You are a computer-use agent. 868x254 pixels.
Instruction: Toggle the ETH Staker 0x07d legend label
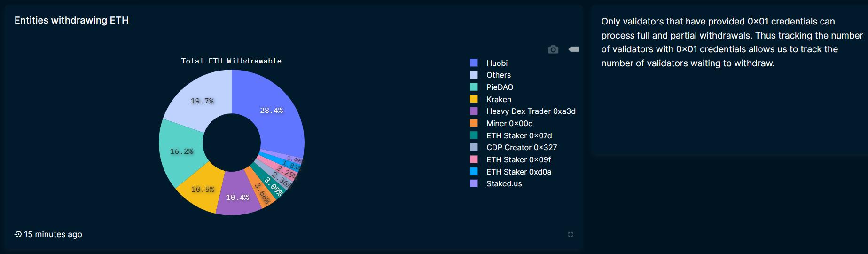[519, 135]
